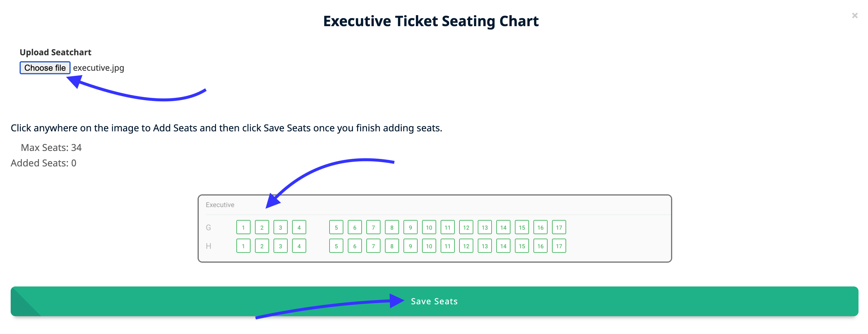This screenshot has width=868, height=334.
Task: Click the Executive section label
Action: pos(220,204)
